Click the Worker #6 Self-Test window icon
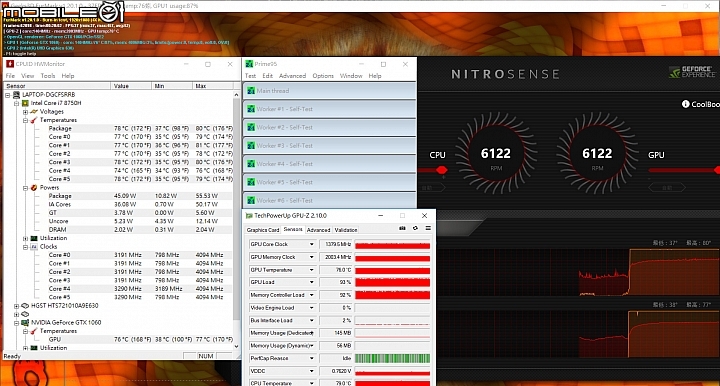The width and height of the screenshot is (720, 386). pos(251,201)
